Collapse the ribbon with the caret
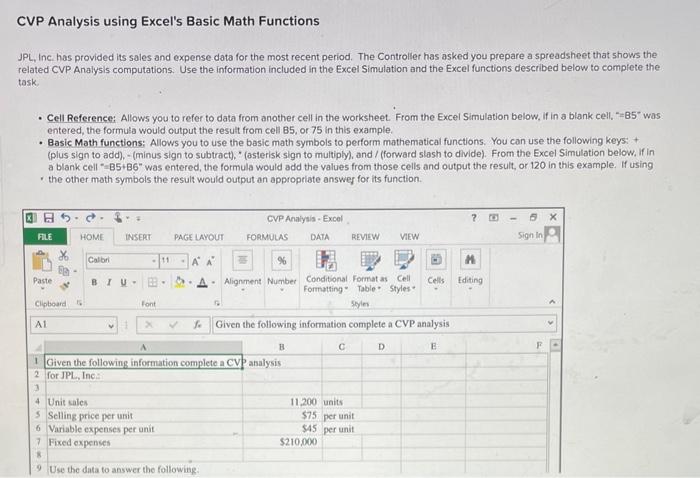This screenshot has width=700, height=478. 552,302
